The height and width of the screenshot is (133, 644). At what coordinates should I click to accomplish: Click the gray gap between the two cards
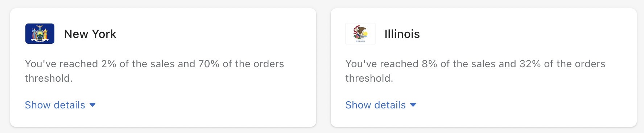click(323, 68)
